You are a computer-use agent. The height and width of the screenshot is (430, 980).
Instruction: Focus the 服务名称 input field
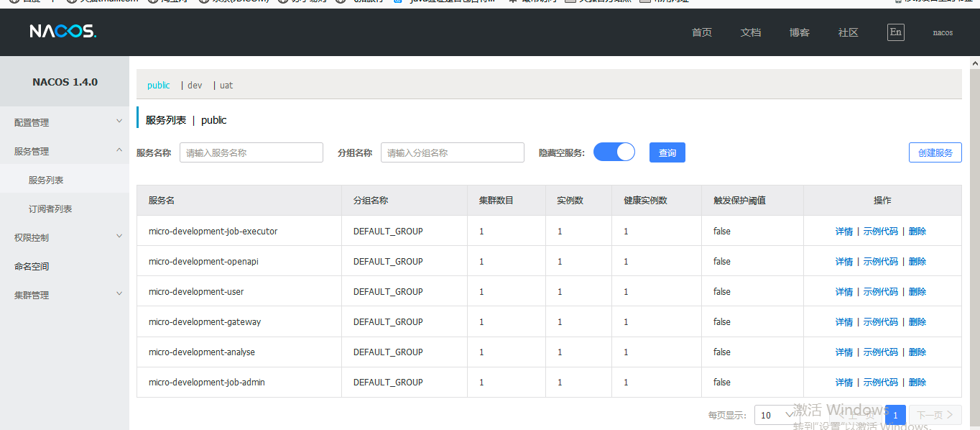(x=251, y=152)
